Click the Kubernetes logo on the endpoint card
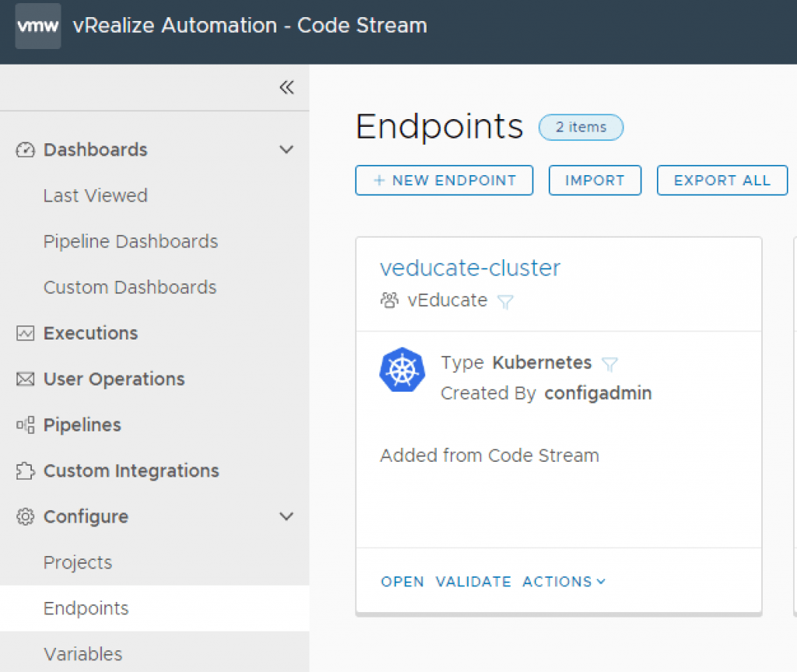Screen dimensions: 797x672 pos(402,369)
